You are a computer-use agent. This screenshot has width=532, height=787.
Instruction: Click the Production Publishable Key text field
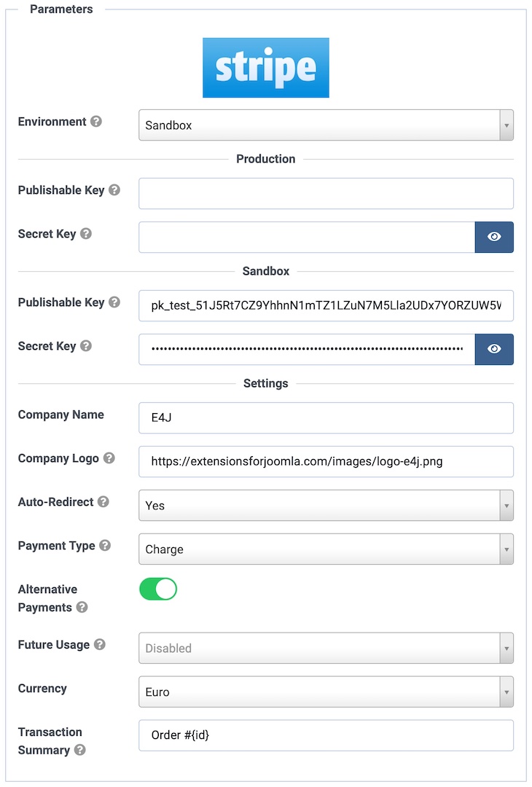326,193
